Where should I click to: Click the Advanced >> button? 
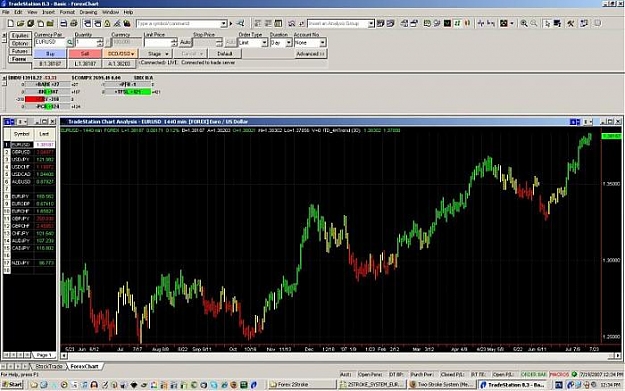coord(311,53)
